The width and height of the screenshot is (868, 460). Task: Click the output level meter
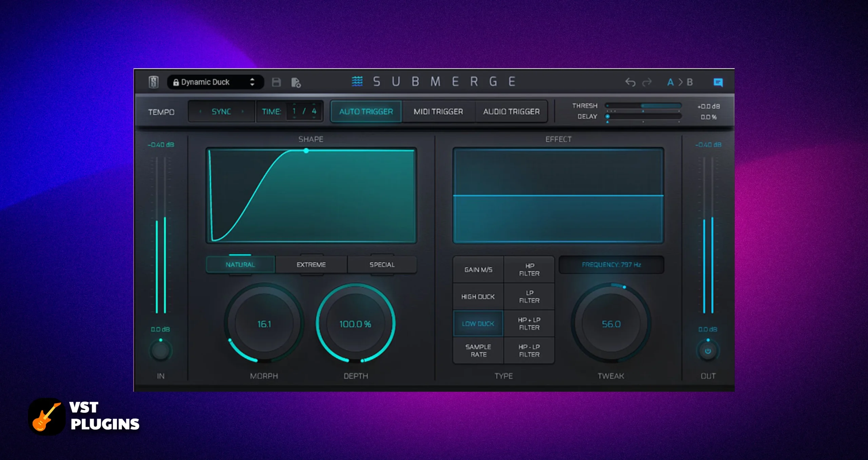pos(708,235)
